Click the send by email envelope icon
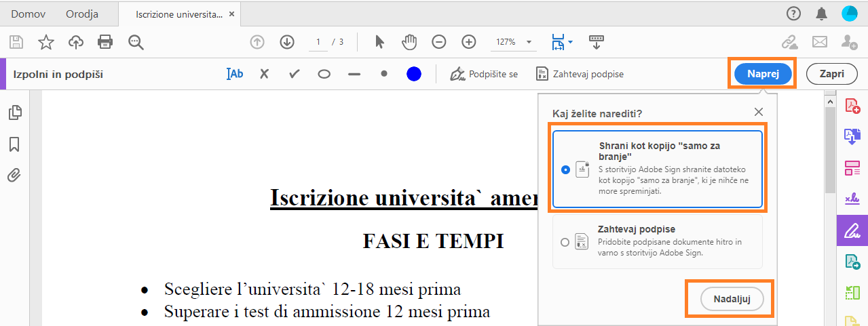The image size is (868, 326). (820, 42)
